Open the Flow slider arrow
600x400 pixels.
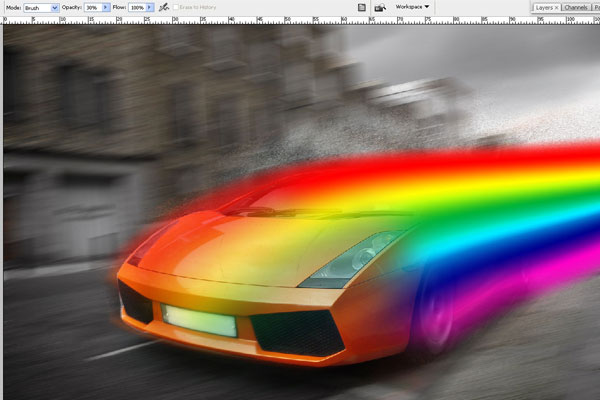click(x=150, y=8)
